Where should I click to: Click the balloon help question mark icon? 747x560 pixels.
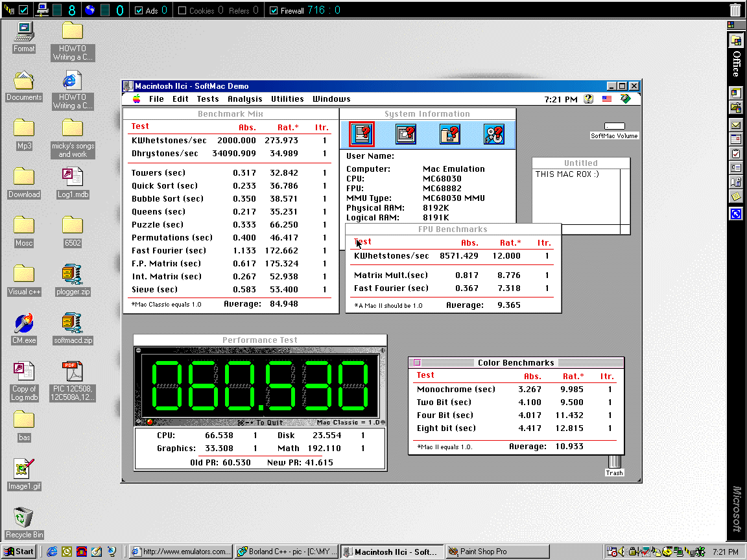click(589, 99)
